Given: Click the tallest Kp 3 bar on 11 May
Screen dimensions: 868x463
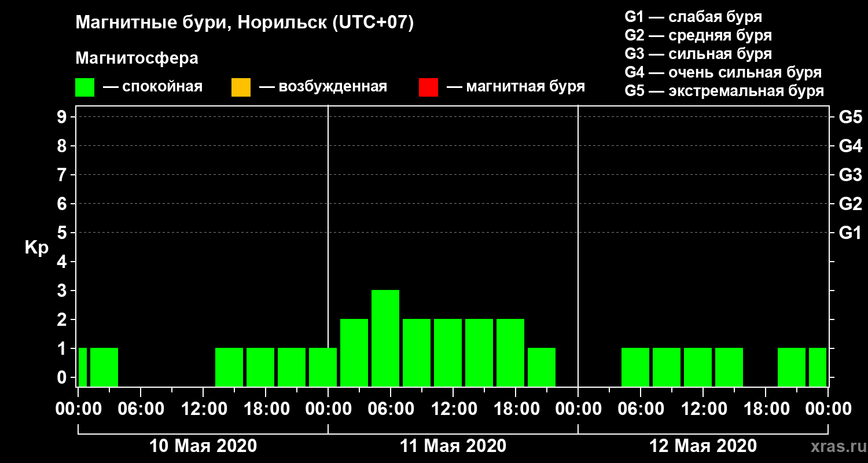Looking at the screenshot, I should point(385,338).
